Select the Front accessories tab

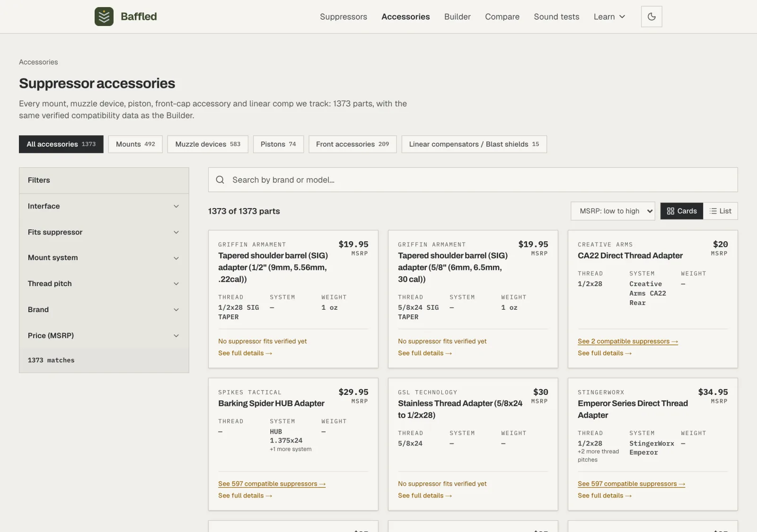click(x=352, y=144)
